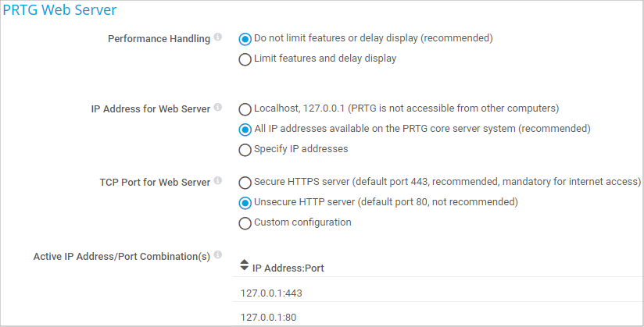Click help icon next to IP Address for Web Server
This screenshot has width=644, height=327.
(218, 108)
